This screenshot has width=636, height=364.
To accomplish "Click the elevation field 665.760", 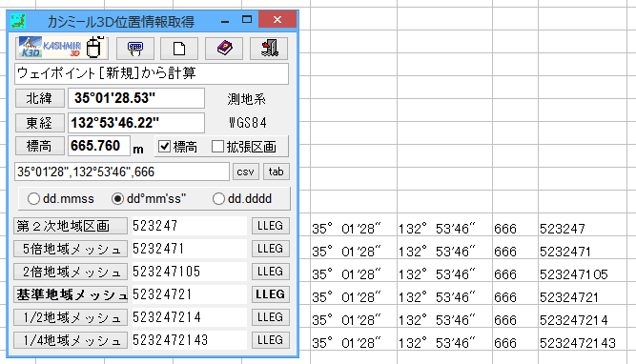I will pyautogui.click(x=99, y=146).
